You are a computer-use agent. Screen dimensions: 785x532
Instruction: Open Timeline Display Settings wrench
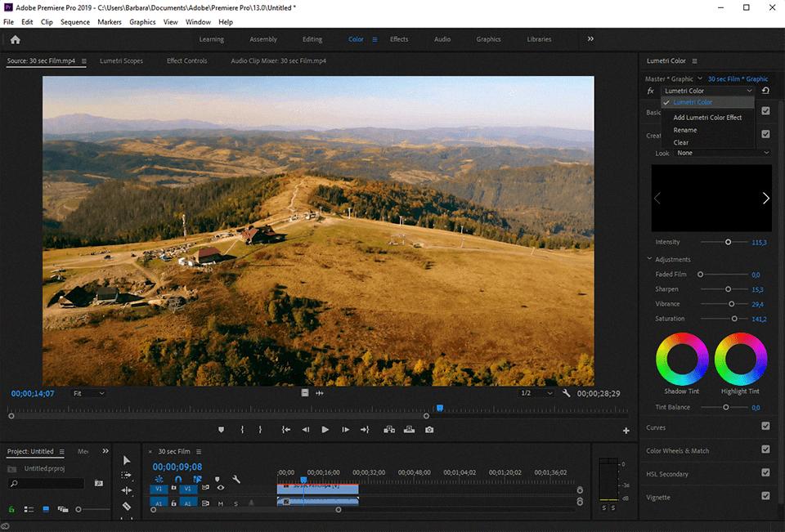click(x=235, y=479)
